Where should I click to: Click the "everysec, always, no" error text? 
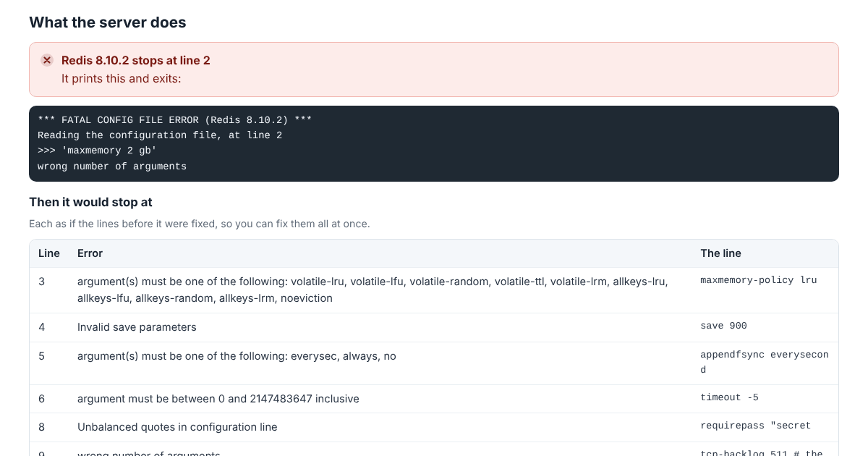[x=237, y=356]
